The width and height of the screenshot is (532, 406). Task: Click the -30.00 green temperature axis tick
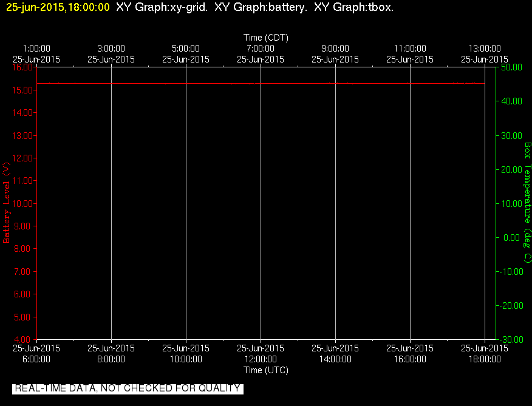pyautogui.click(x=511, y=340)
